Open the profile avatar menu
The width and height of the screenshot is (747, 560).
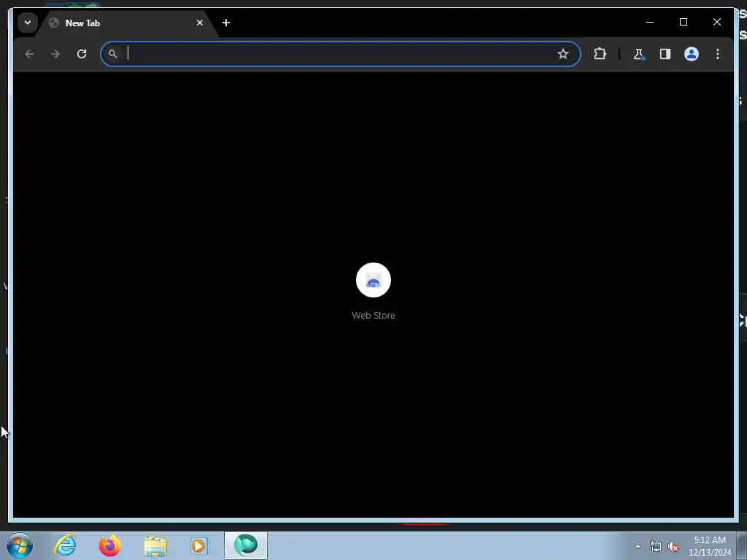(692, 54)
